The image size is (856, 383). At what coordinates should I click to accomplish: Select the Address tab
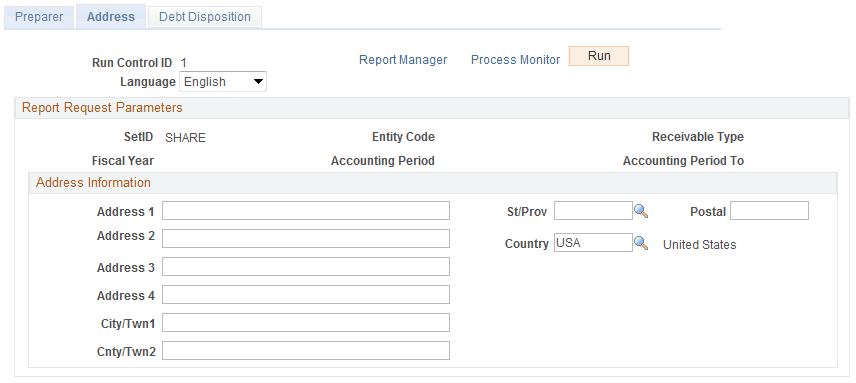click(x=111, y=16)
